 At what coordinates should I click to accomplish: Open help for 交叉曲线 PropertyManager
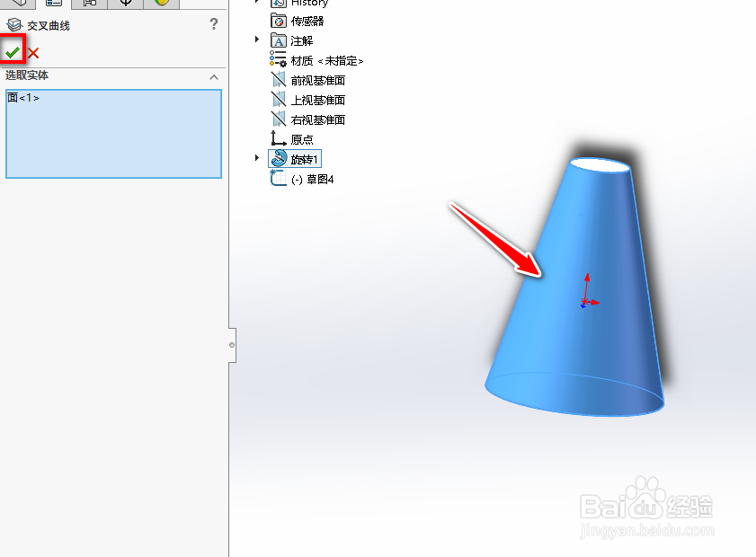tap(214, 24)
